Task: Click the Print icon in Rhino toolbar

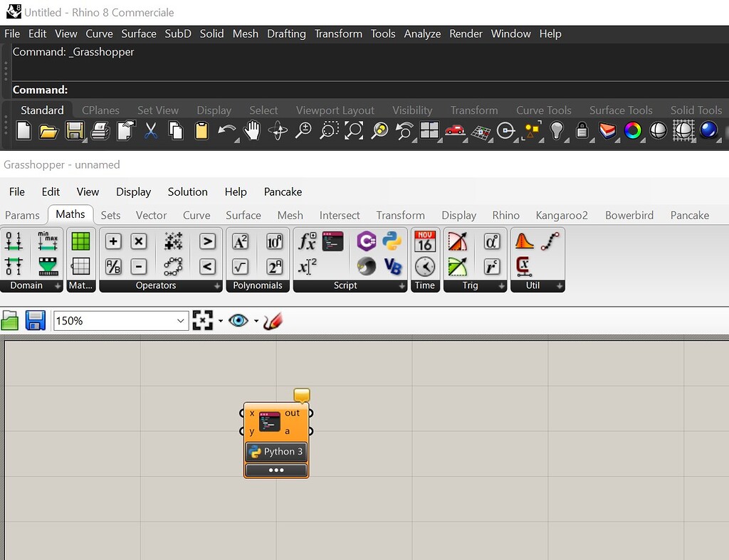Action: (100, 131)
